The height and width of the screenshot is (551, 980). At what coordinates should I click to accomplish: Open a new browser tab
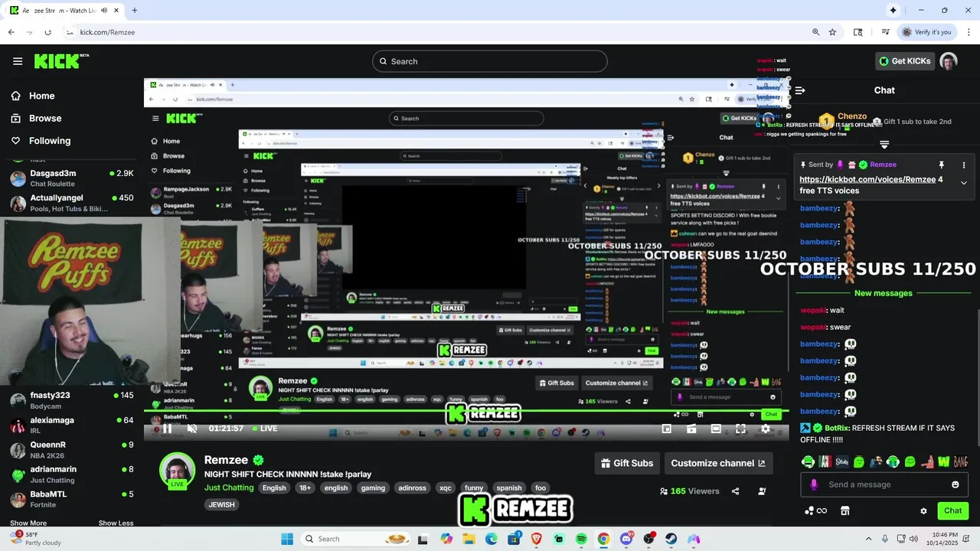coord(134,10)
